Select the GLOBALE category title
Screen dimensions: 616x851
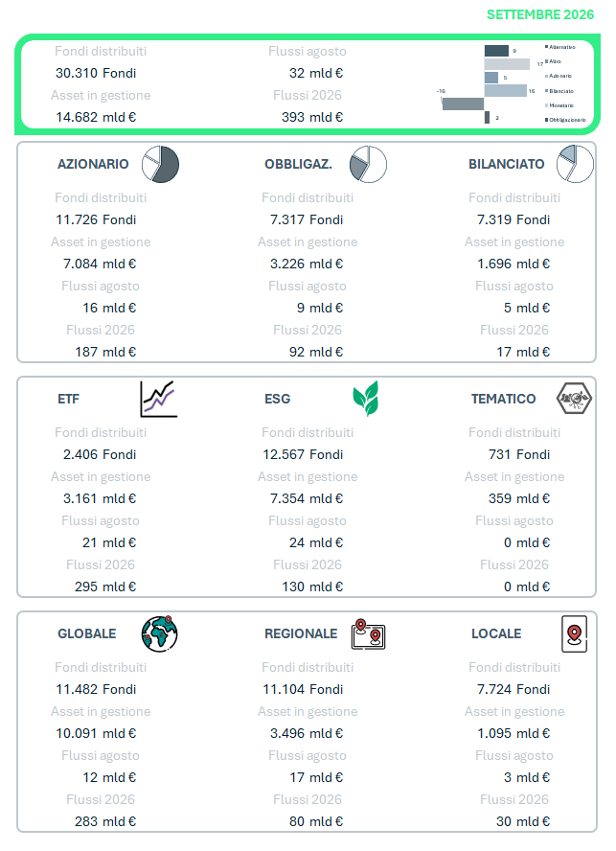pos(87,633)
